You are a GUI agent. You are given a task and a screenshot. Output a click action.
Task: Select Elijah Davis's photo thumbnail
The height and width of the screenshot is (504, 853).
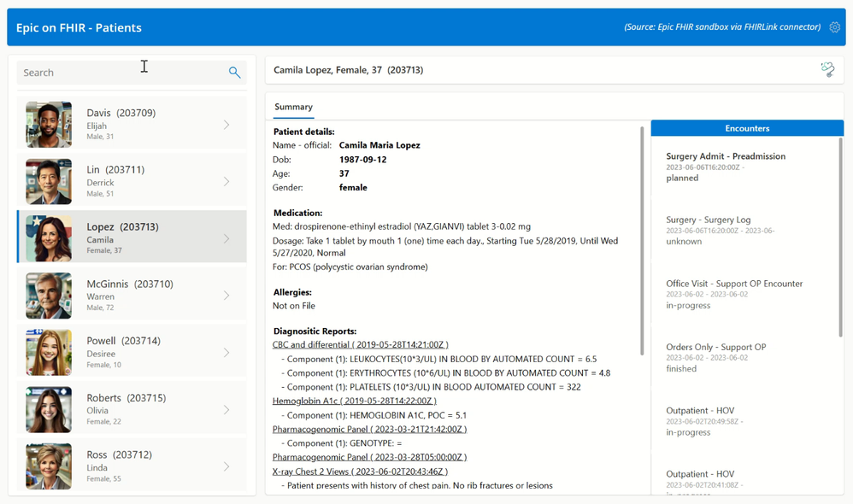(49, 125)
